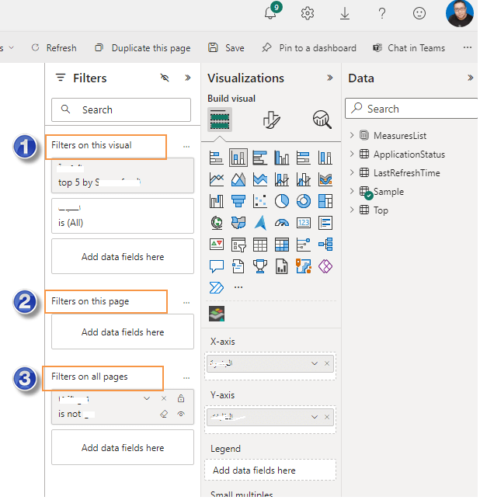Toggle visibility of the 'is not' filter

pos(181,414)
